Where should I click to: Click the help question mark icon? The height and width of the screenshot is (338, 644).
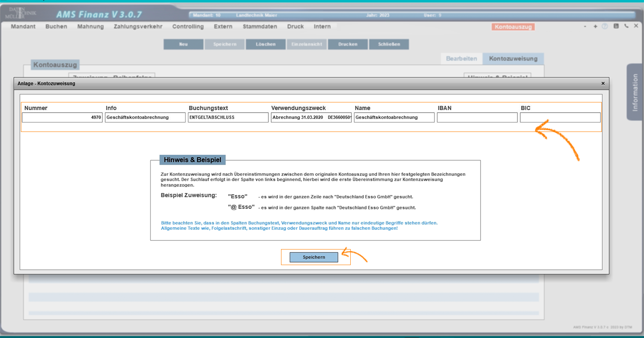605,26
